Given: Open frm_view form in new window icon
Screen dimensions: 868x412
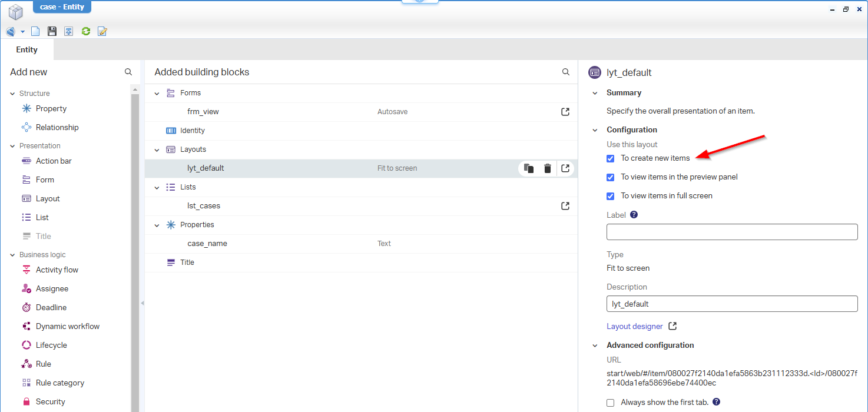Looking at the screenshot, I should pos(565,112).
